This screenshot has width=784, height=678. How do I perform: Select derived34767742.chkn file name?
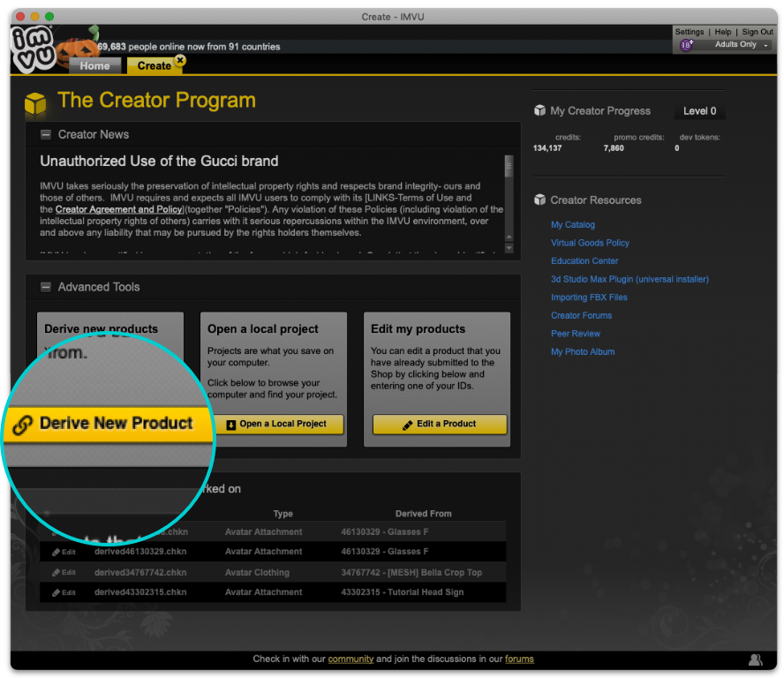click(x=140, y=572)
